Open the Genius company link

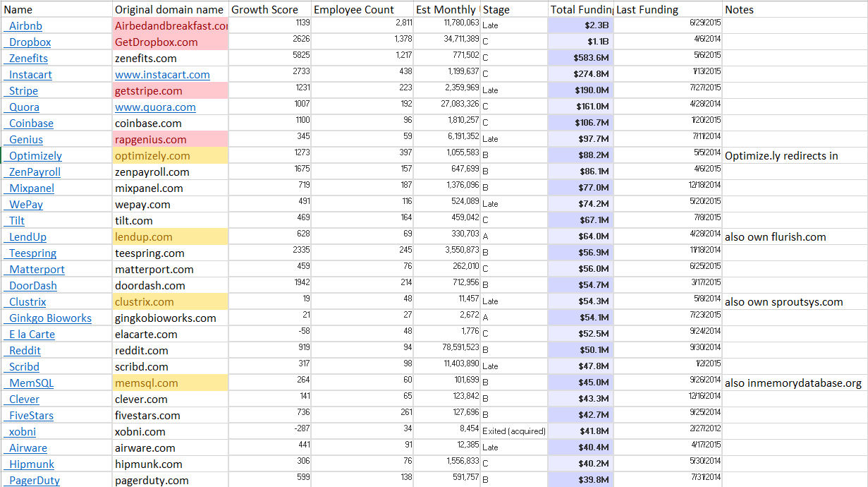click(26, 140)
